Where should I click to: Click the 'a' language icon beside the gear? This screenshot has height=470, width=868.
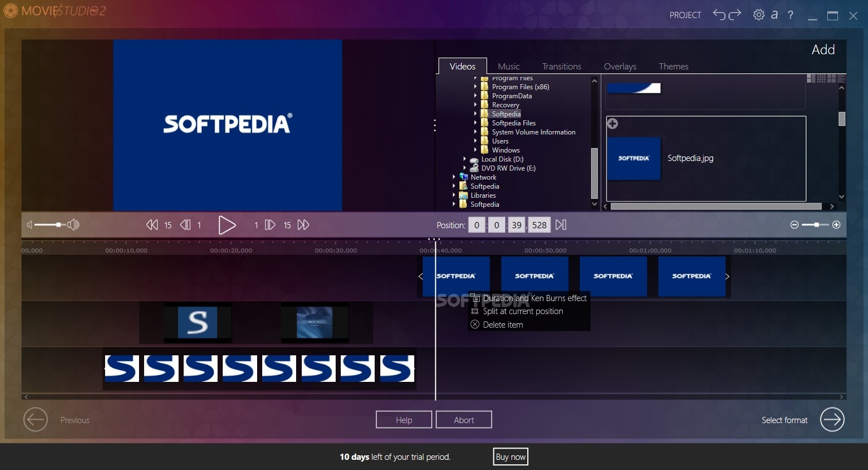[x=775, y=15]
